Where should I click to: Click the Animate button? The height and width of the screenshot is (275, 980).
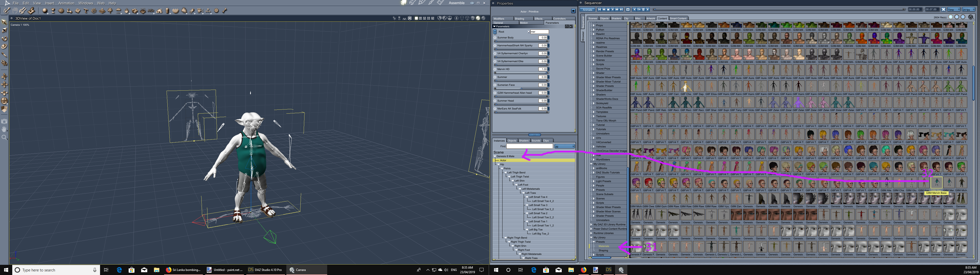click(x=587, y=9)
